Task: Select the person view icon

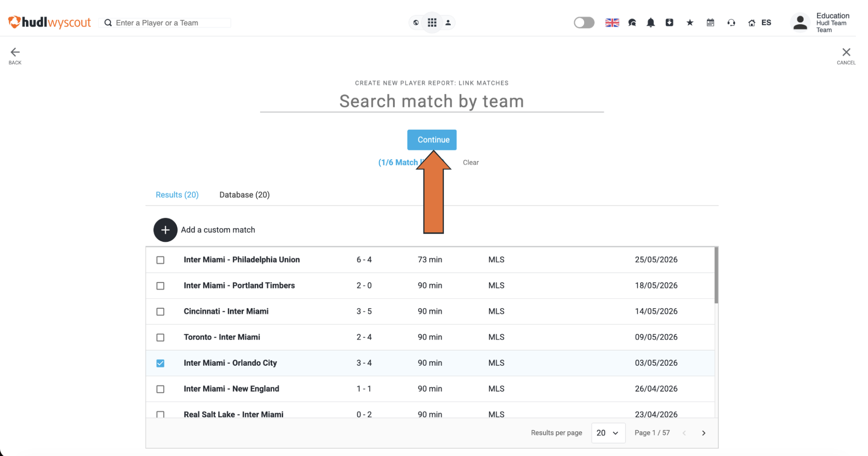Action: point(448,23)
